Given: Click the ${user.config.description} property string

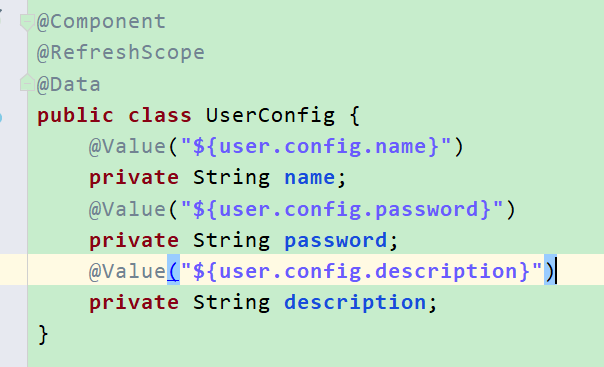Looking at the screenshot, I should pyautogui.click(x=361, y=271).
